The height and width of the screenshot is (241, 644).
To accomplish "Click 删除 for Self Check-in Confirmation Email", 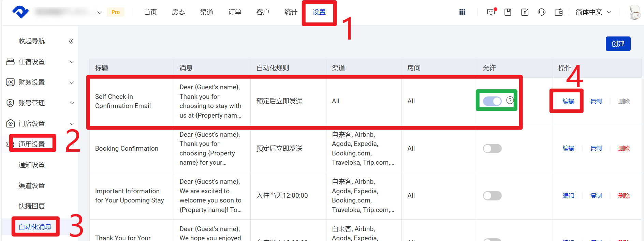I will point(624,101).
